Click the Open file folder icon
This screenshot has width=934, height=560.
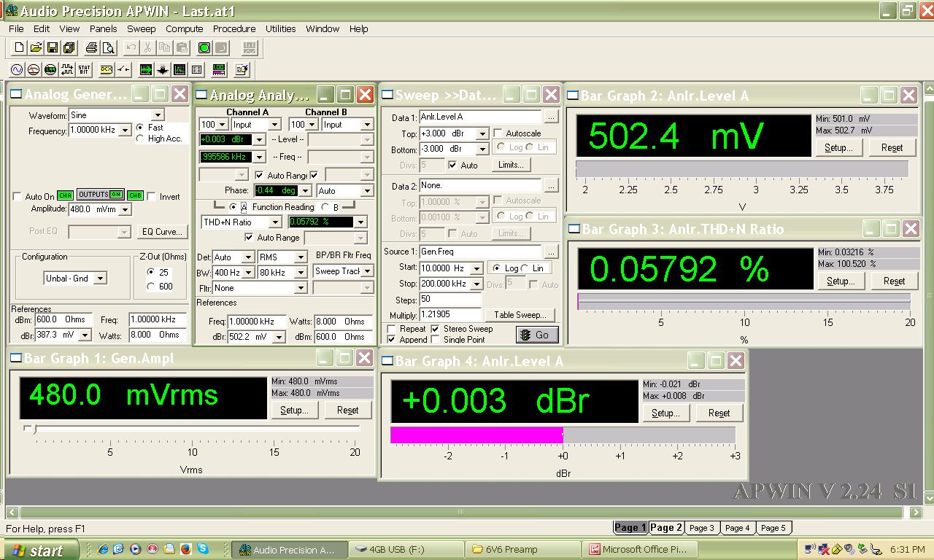pos(36,48)
